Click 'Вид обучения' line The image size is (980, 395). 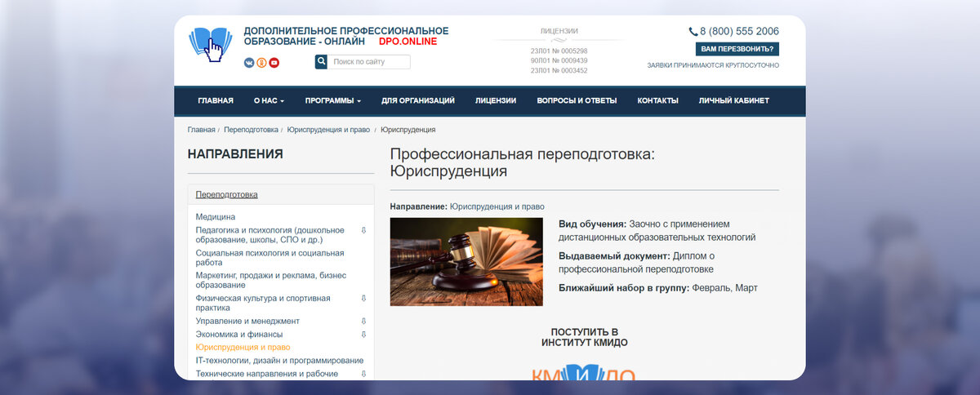point(657,230)
